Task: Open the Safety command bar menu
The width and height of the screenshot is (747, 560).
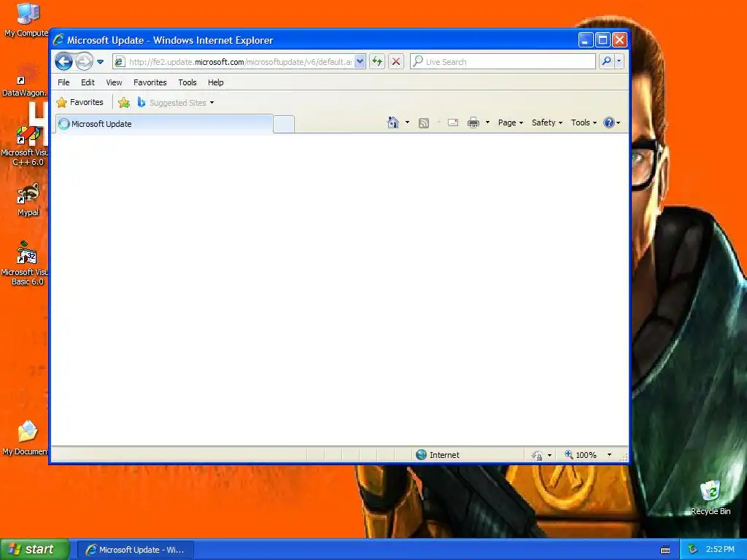Action: tap(547, 122)
